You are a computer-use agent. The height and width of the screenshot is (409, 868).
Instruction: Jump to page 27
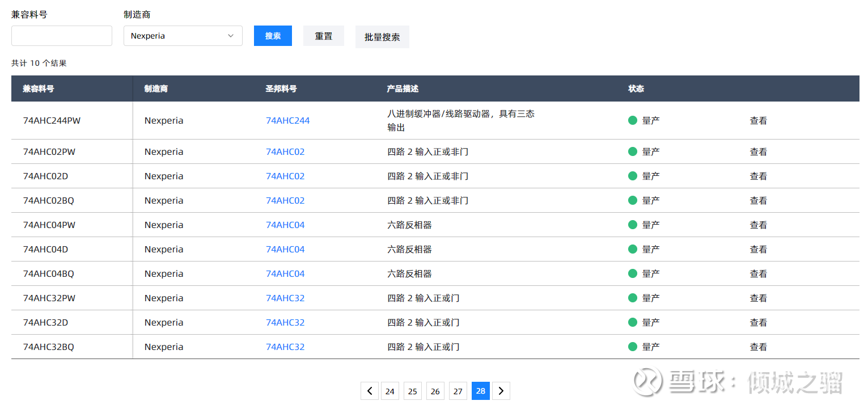point(458,391)
